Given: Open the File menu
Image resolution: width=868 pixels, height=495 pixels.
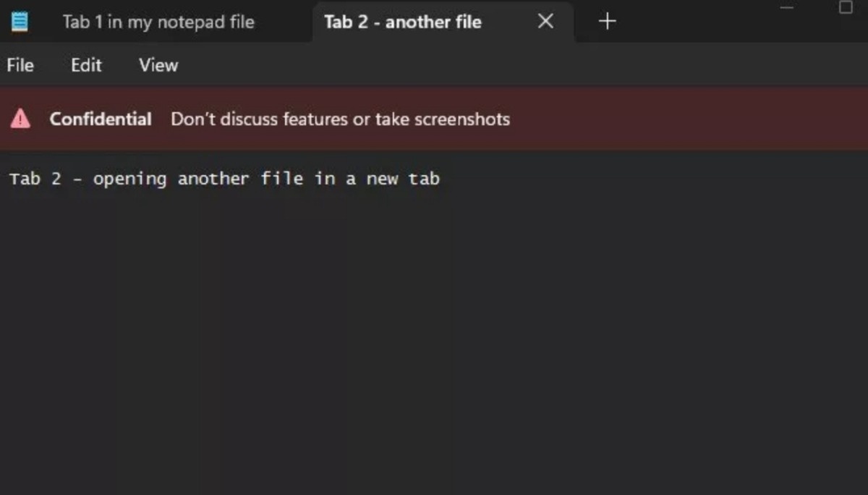Looking at the screenshot, I should 19,65.
